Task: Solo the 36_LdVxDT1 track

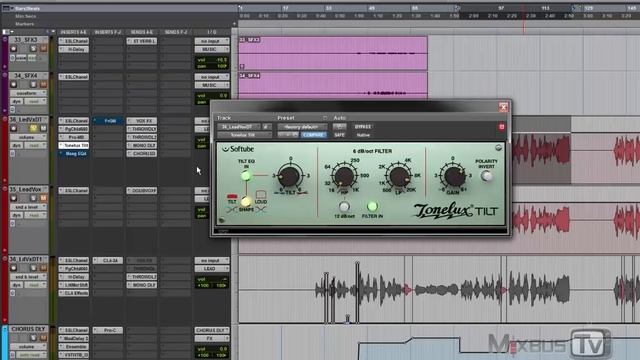Action: pos(33,268)
